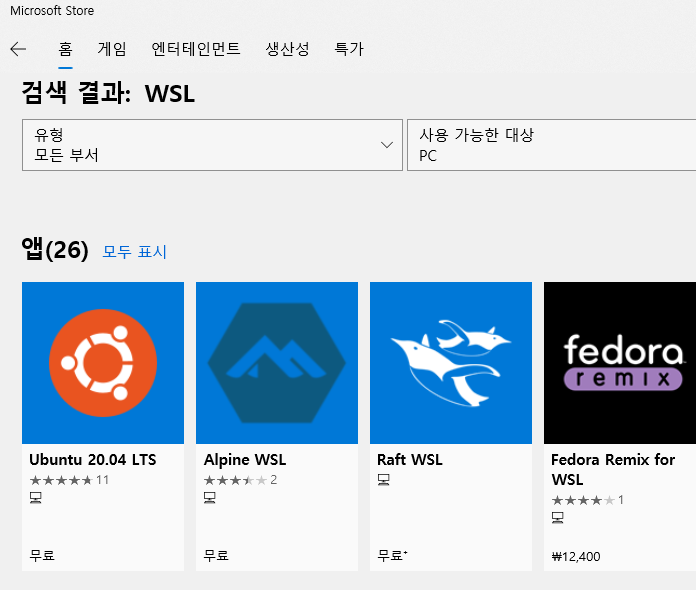
Task: Open the Alpine WSL app tile image
Action: pos(277,363)
